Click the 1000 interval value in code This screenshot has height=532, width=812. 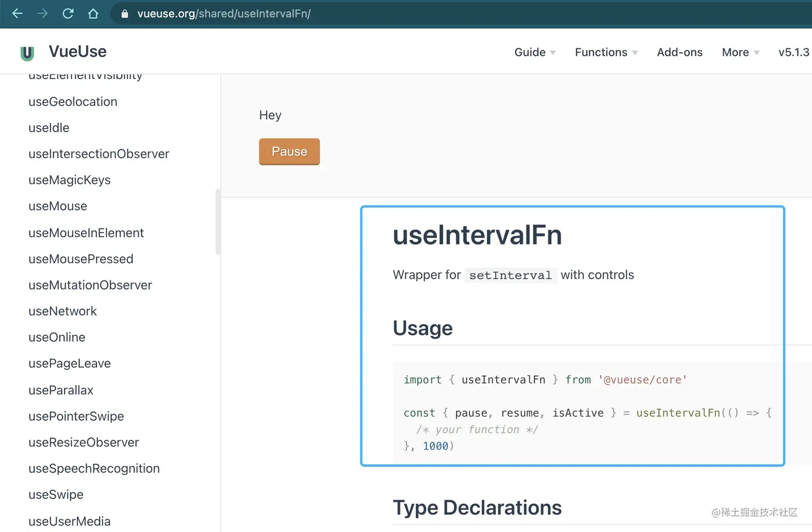pyautogui.click(x=436, y=446)
